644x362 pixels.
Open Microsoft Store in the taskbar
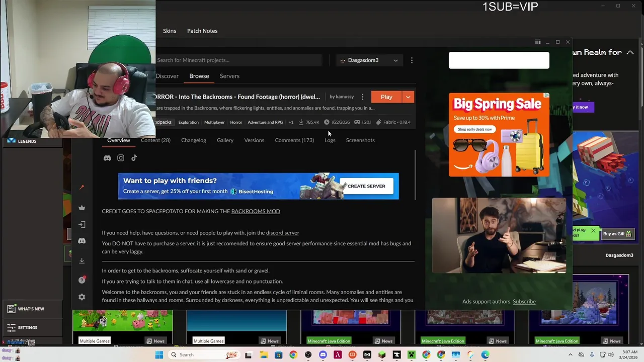click(278, 355)
